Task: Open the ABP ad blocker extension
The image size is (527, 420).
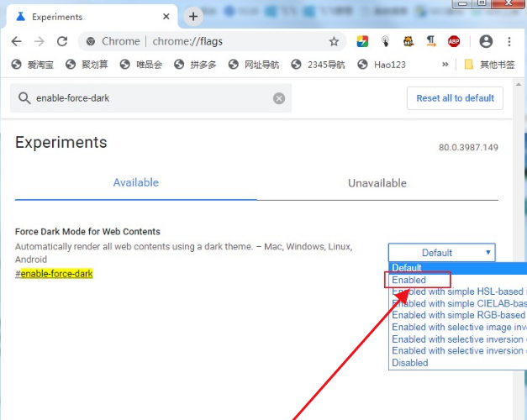Action: 454,41
